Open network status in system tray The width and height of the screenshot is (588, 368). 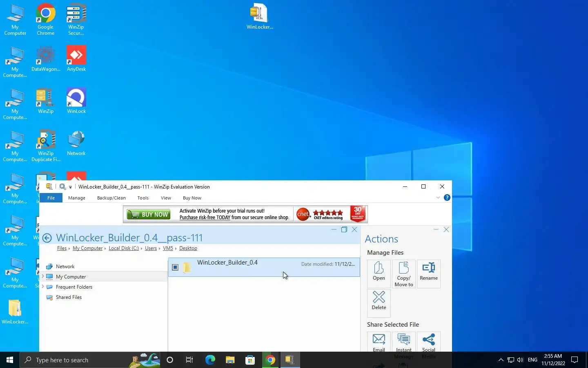[510, 360]
